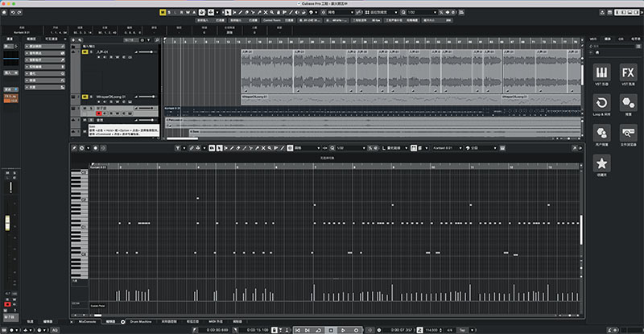Open the VST Instruments media tile

[x=601, y=74]
